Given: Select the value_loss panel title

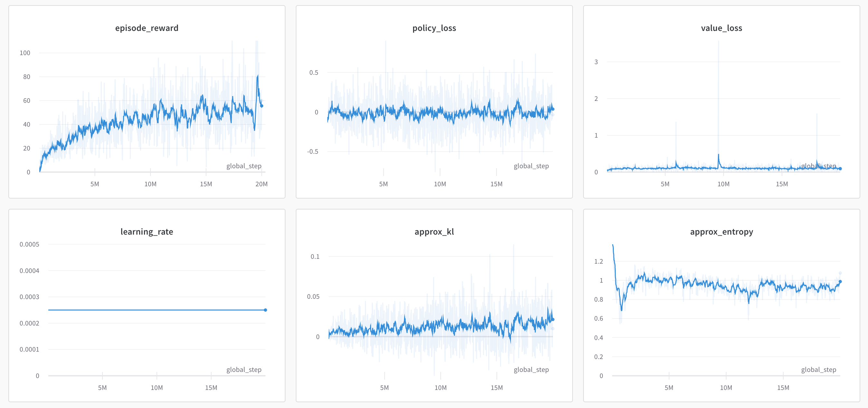Looking at the screenshot, I should click(x=721, y=28).
